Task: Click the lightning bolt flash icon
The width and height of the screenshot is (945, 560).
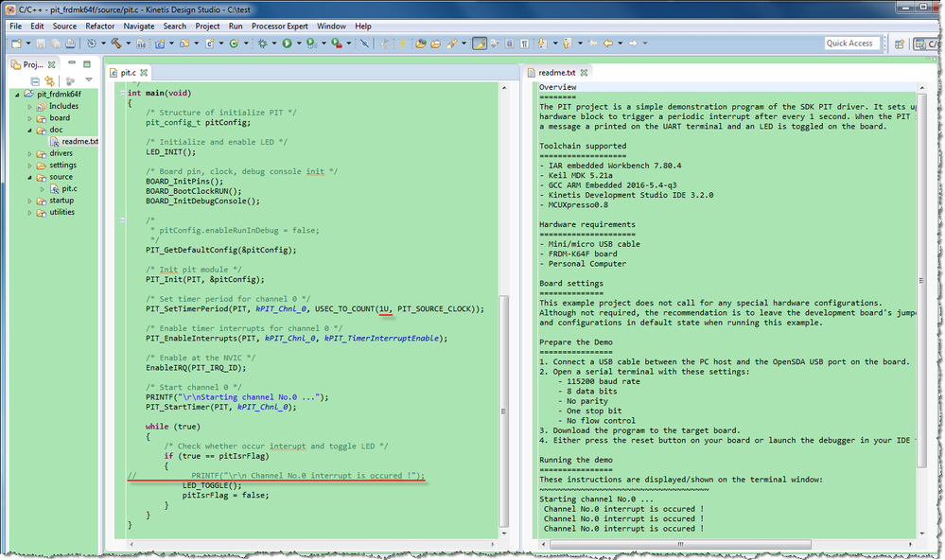Action: (402, 44)
